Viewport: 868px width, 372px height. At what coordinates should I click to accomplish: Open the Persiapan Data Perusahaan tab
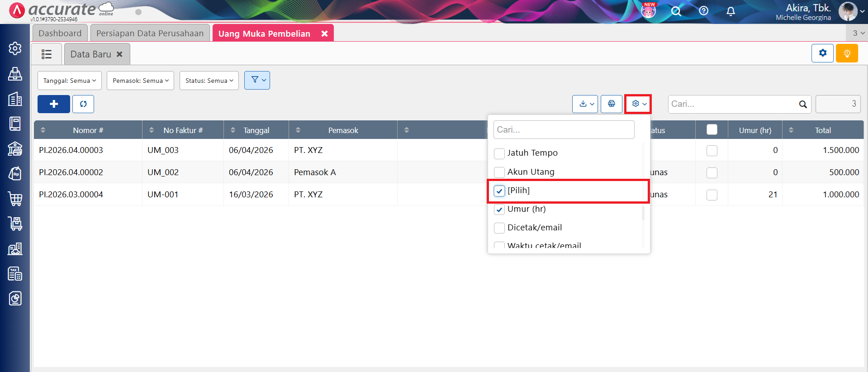coord(150,33)
